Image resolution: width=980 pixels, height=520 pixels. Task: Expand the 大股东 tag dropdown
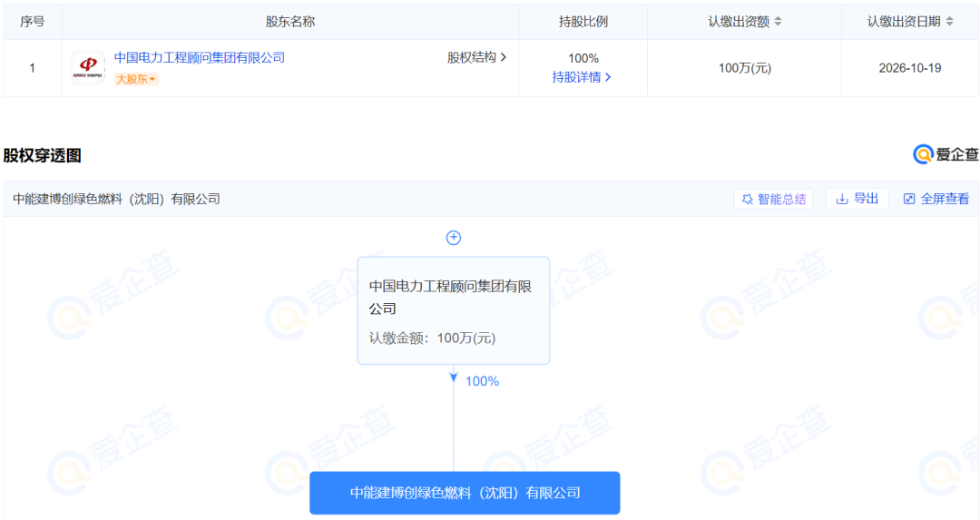136,79
